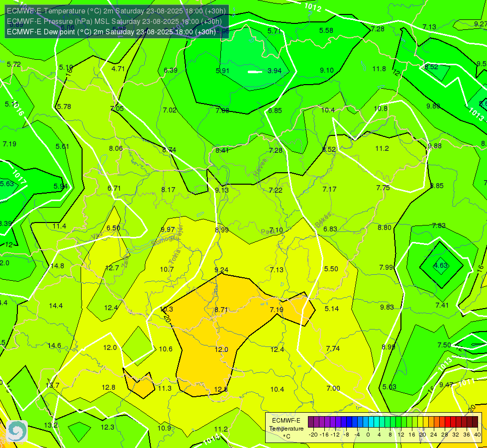Screen dimensions: 487x448
Task: Click the dew point value 10.9
Action: click(164, 428)
